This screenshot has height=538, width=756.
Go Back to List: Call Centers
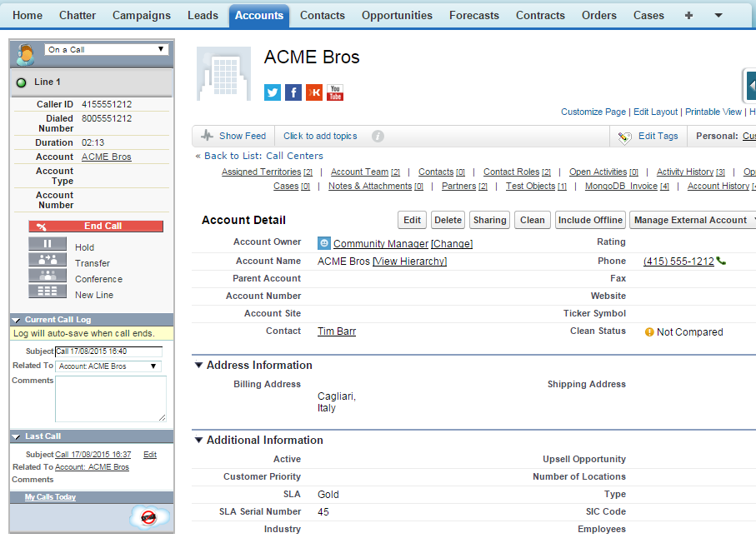click(263, 156)
